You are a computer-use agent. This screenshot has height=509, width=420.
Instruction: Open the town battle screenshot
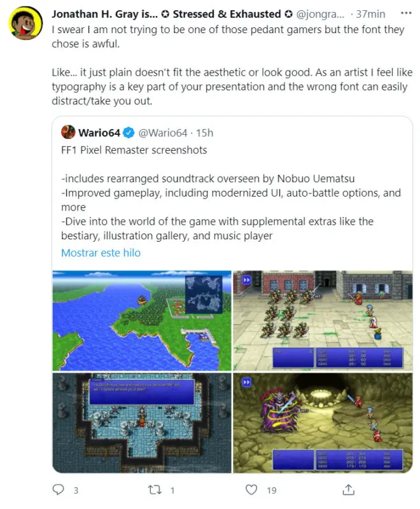[323, 321]
